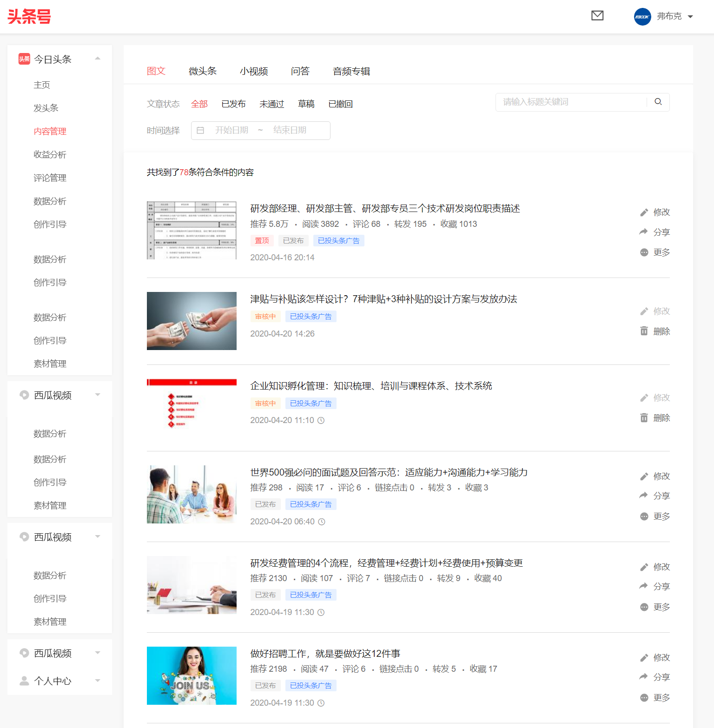
Task: Click the calendar icon in date picker
Action: (x=200, y=131)
